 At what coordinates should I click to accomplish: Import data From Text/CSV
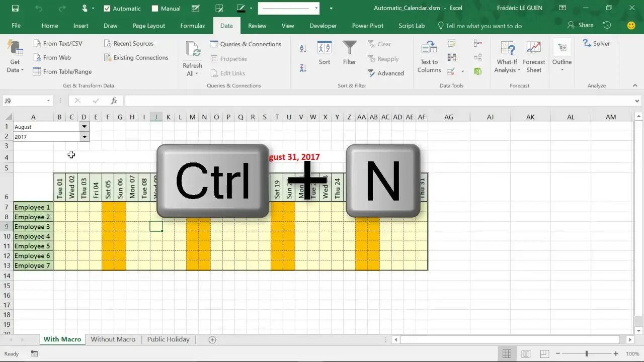click(x=57, y=44)
